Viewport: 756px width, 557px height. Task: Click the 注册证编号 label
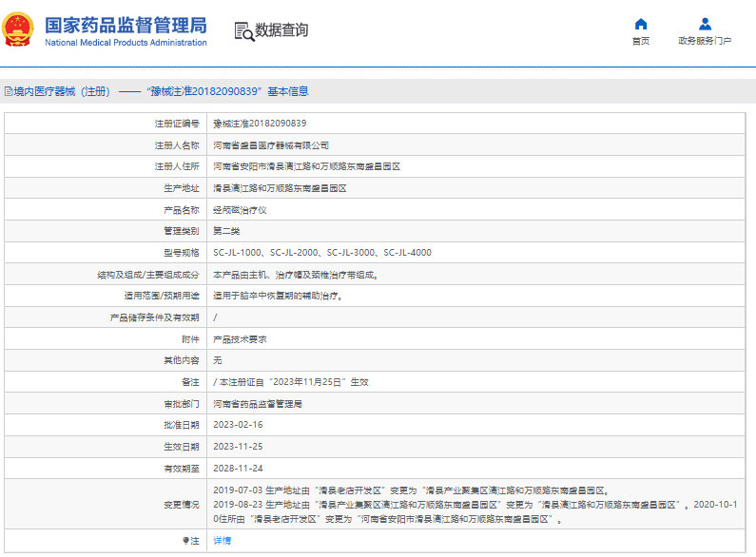coord(177,124)
